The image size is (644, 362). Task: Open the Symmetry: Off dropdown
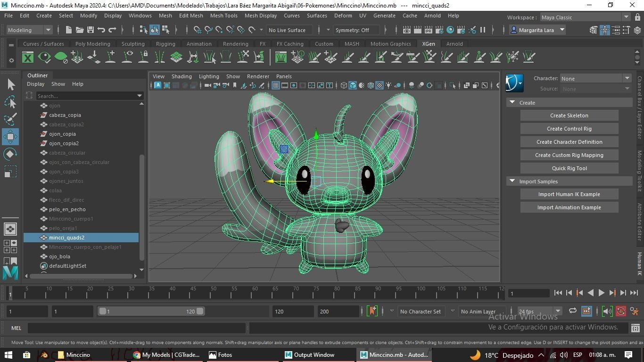click(356, 30)
